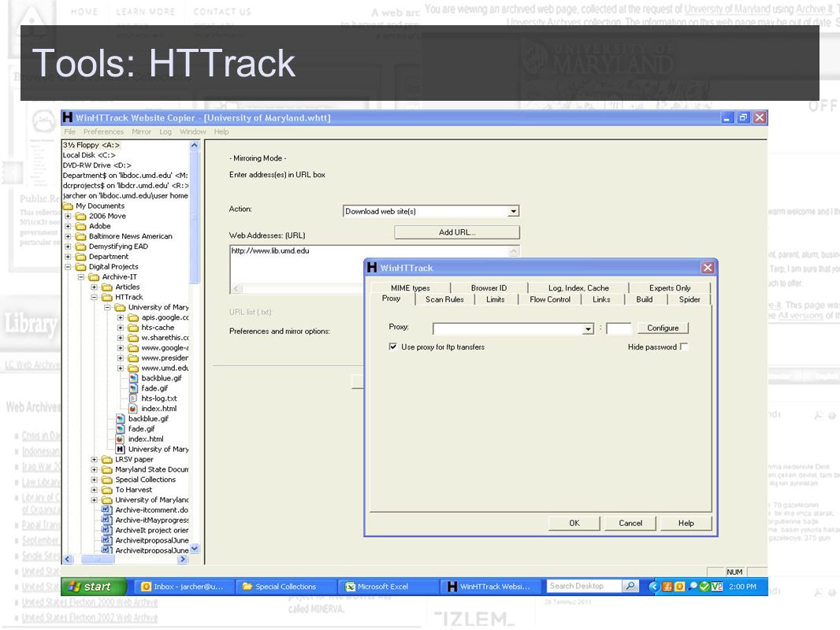Click the 2006 Move folder icon
840x630 pixels.
tap(80, 217)
